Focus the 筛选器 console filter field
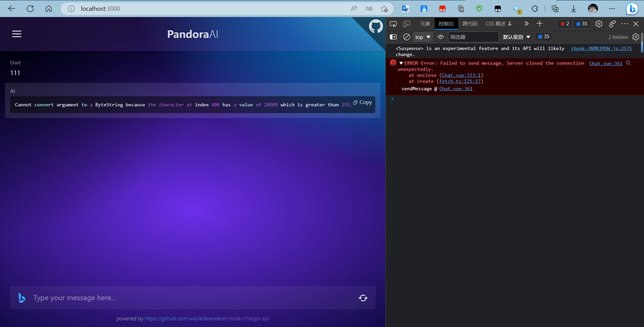The image size is (644, 327). click(473, 37)
